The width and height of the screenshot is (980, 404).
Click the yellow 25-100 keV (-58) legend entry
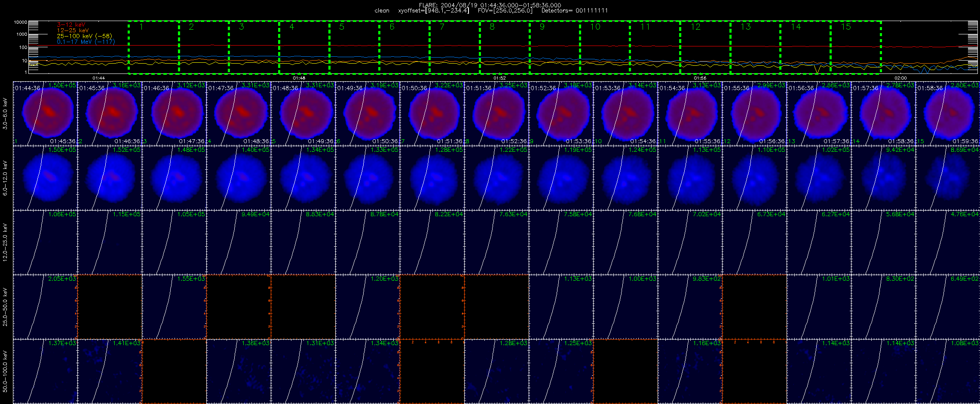pyautogui.click(x=84, y=36)
